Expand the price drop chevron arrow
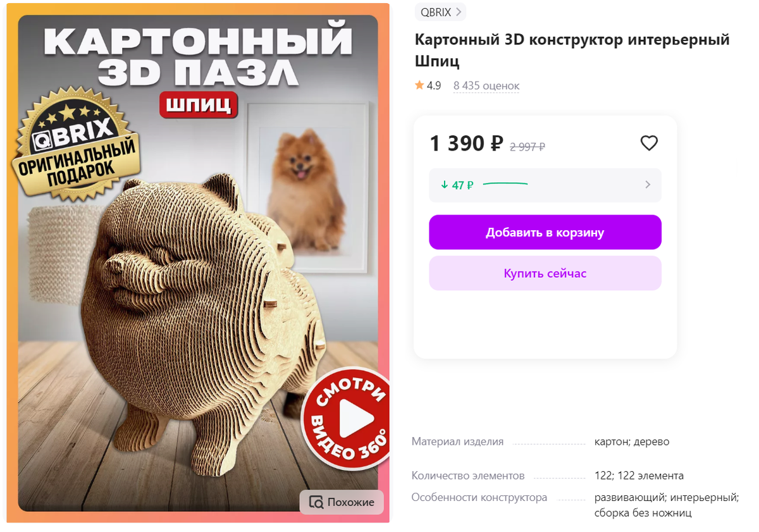The image size is (759, 532). pos(647,185)
